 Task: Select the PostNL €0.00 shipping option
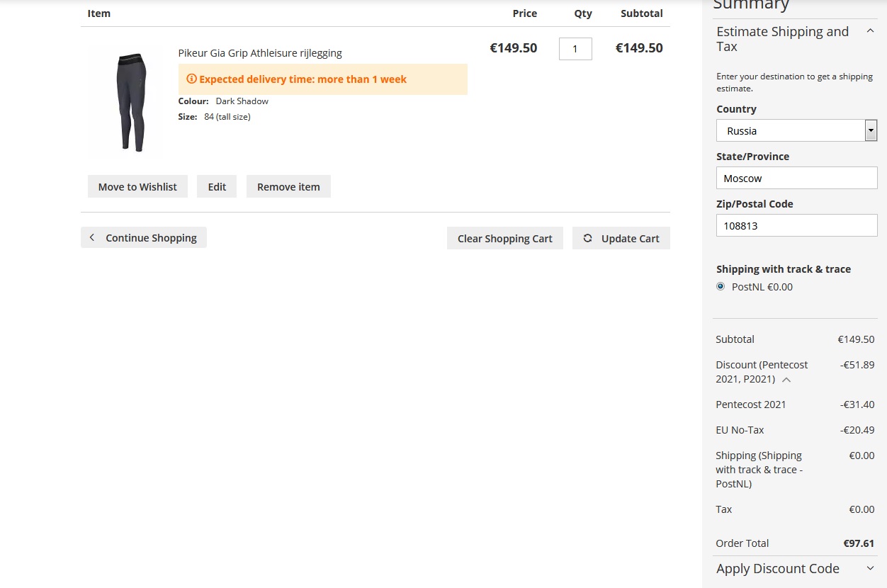[x=721, y=287]
